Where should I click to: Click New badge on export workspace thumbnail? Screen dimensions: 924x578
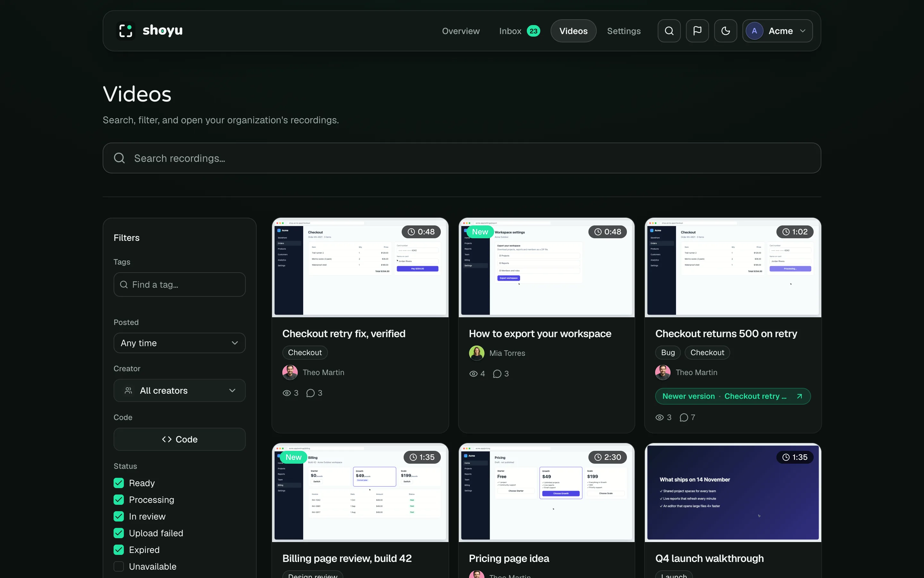pos(480,232)
